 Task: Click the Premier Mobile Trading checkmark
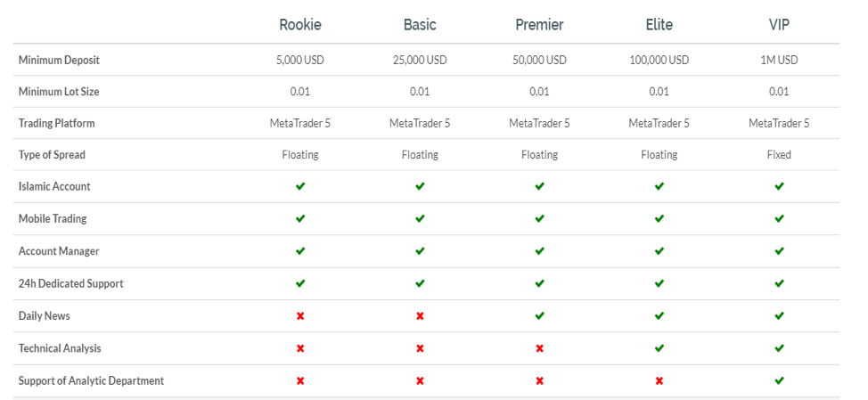coord(540,218)
